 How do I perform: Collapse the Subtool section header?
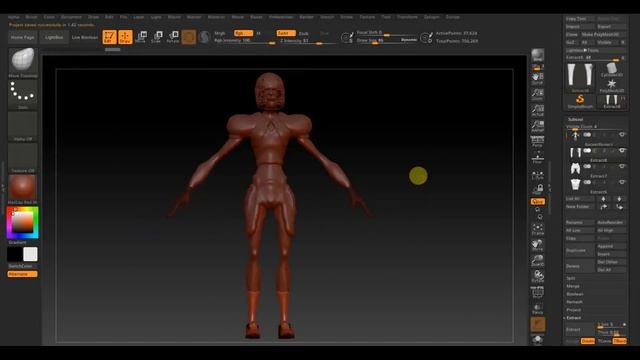(576, 120)
